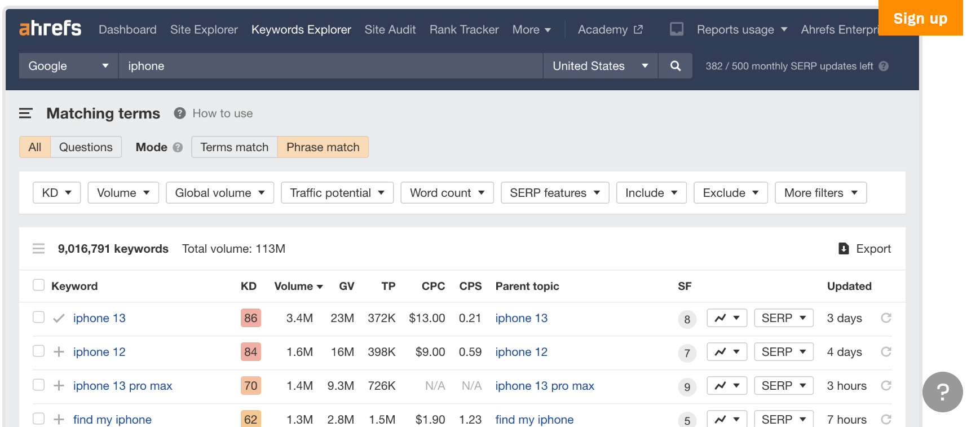This screenshot has width=980, height=427.
Task: Click the Sign up button
Action: click(920, 18)
